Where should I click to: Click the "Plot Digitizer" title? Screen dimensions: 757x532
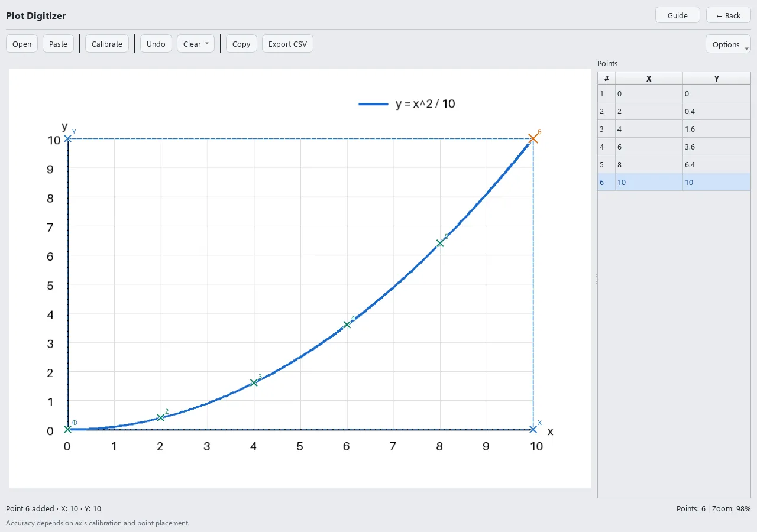click(36, 15)
